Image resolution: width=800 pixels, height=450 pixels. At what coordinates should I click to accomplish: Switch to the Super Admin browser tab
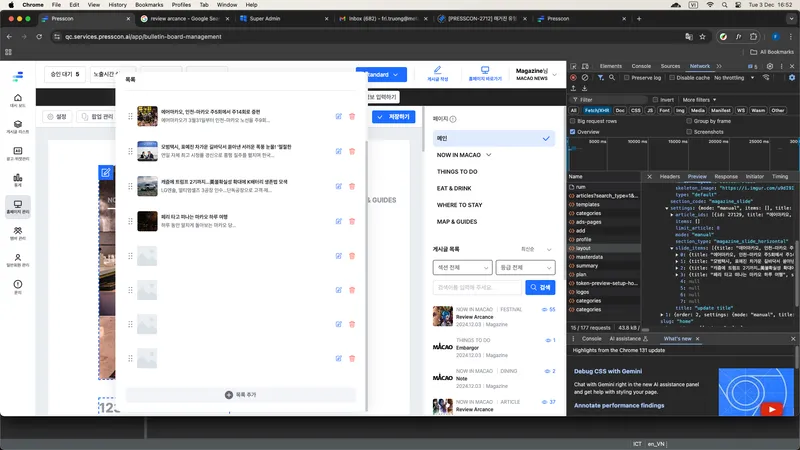[284, 18]
